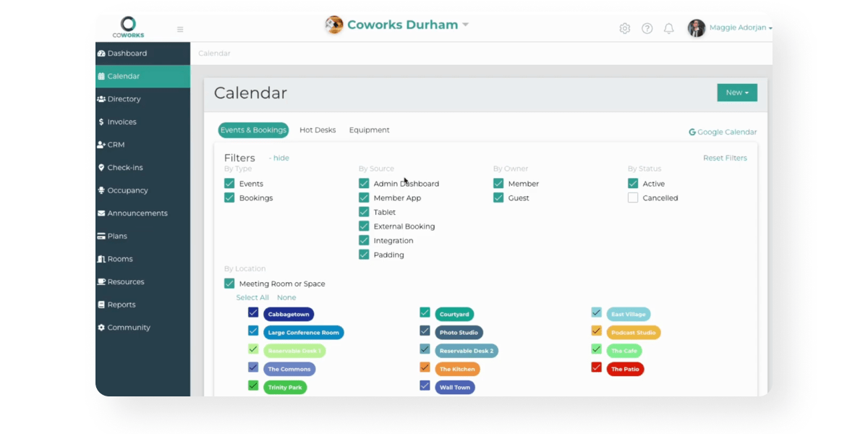The width and height of the screenshot is (868, 434).
Task: Switch to the Hot Desks tab
Action: [x=318, y=130]
